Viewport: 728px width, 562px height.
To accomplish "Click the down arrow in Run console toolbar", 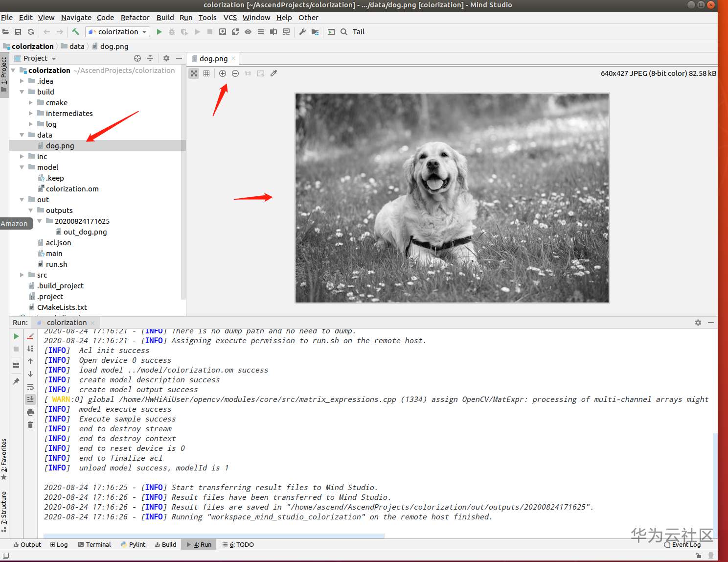I will [x=30, y=374].
